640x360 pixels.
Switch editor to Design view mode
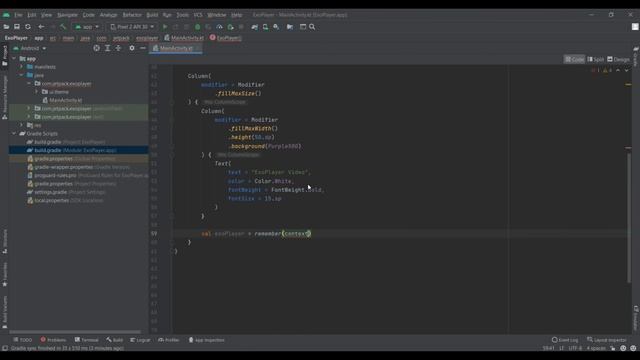click(618, 60)
